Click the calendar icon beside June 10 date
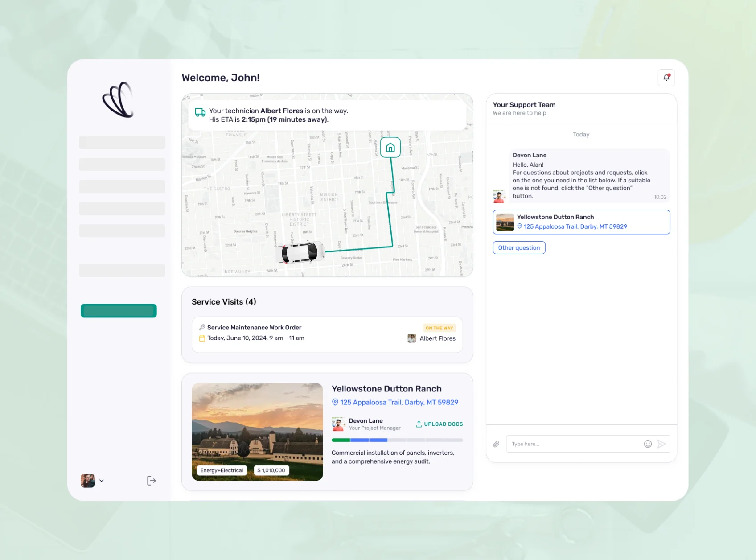The height and width of the screenshot is (560, 756). coord(202,338)
